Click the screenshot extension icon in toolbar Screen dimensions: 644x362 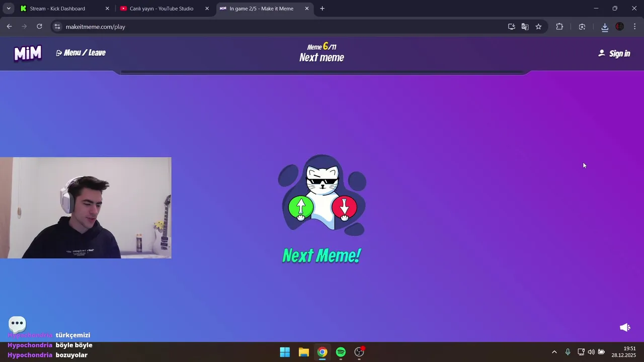(x=582, y=27)
